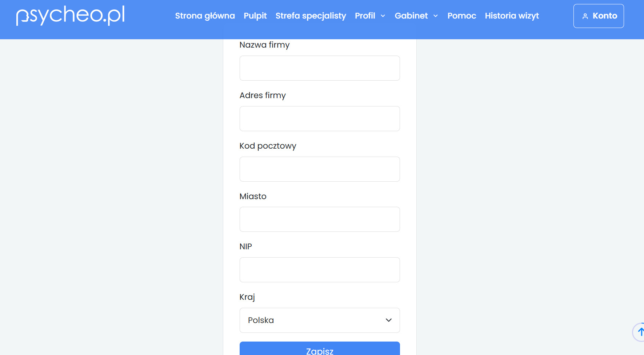644x355 pixels.
Task: Focus the Nazwa firmy input field
Action: (320, 68)
